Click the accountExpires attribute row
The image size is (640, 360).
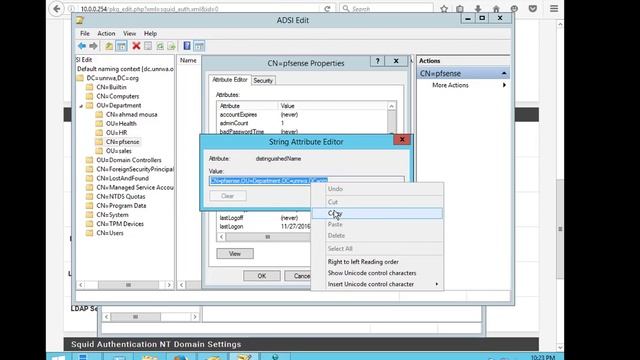click(x=302, y=115)
